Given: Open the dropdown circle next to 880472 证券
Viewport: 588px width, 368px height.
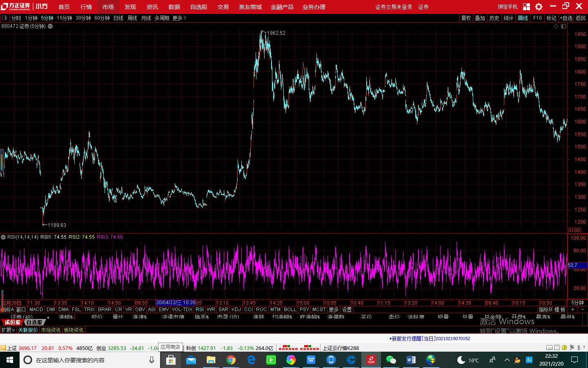Looking at the screenshot, I should point(50,26).
